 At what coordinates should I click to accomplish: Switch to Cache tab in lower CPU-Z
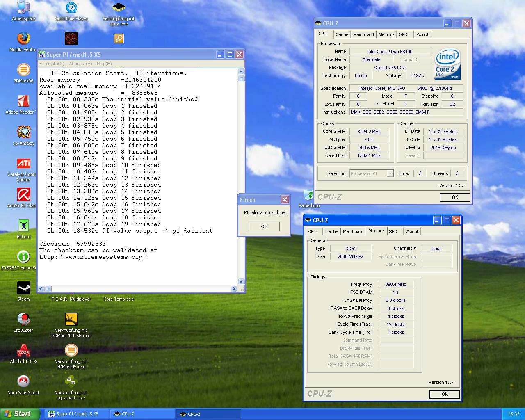click(x=332, y=232)
